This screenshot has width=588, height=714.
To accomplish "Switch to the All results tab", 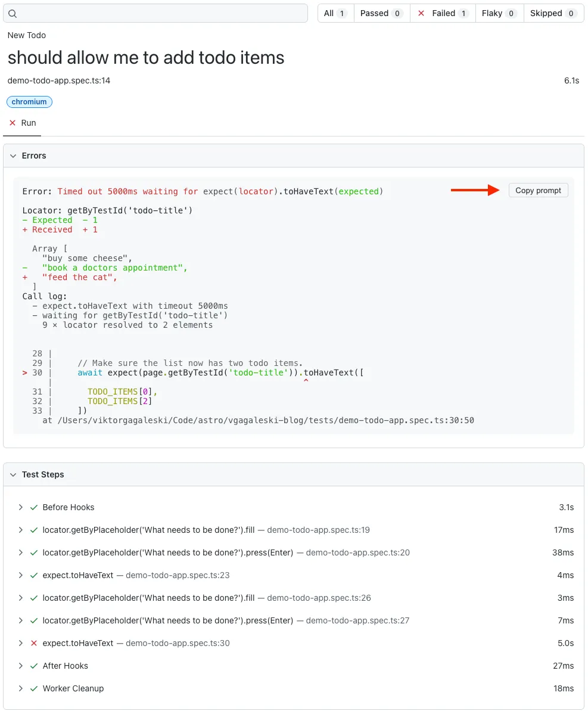I will tap(335, 13).
